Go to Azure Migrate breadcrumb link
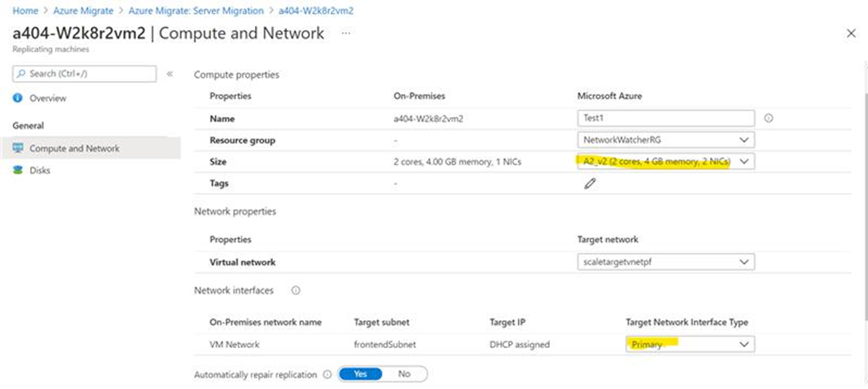This screenshot has width=868, height=389. 83,11
